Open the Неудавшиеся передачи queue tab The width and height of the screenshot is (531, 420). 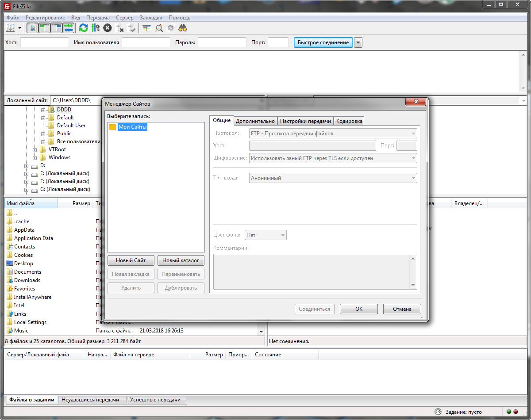click(92, 400)
